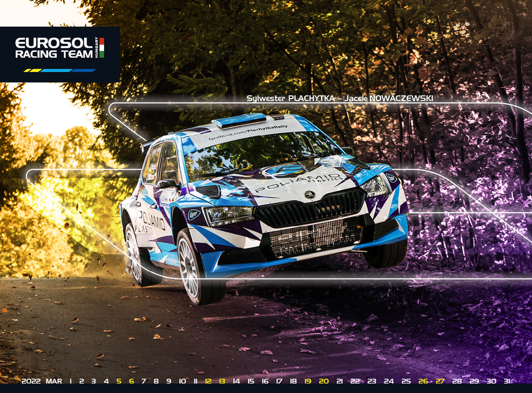Select yellow day 26 in calendar strip

[x=423, y=381]
